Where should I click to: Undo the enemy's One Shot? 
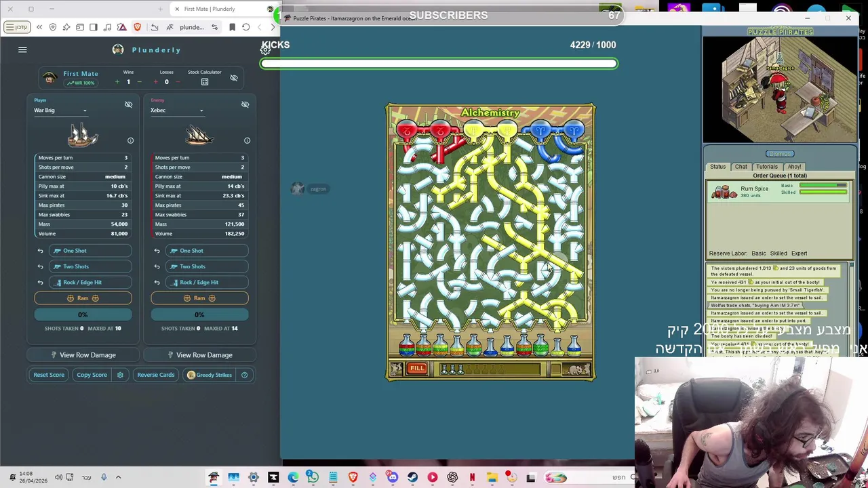coord(157,251)
